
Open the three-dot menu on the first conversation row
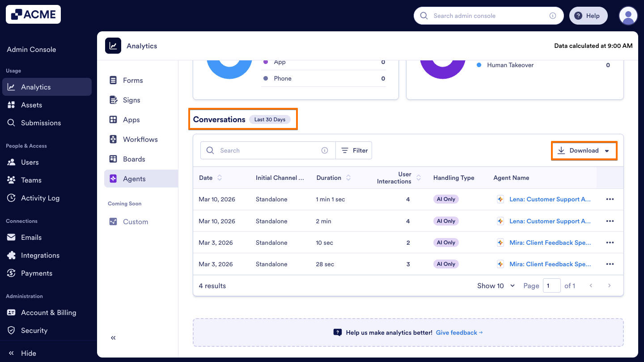pyautogui.click(x=610, y=199)
